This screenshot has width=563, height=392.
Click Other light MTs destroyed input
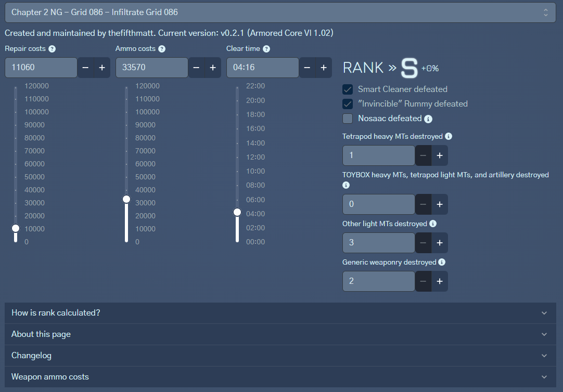point(378,243)
